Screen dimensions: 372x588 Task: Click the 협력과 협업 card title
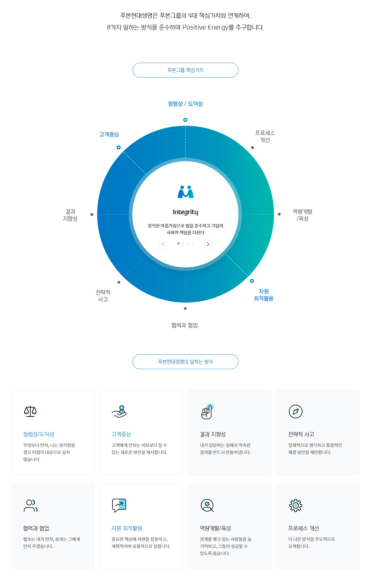(36, 528)
